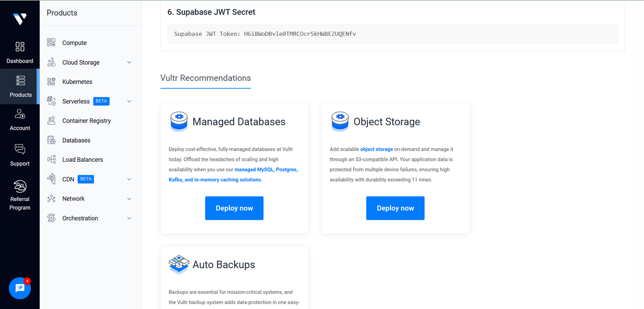Click the Kubernetes icon
The image size is (644, 309).
51,81
